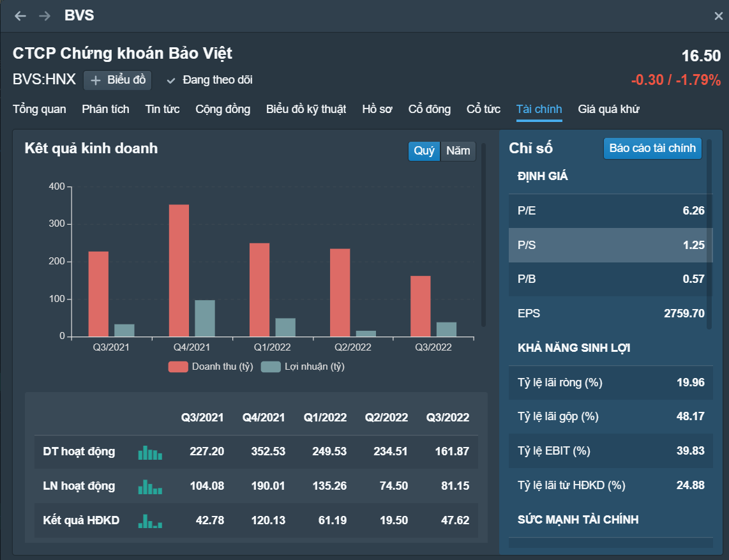Select the Tỷ lệ EBIT (%) row
This screenshot has width=729, height=560.
610,451
